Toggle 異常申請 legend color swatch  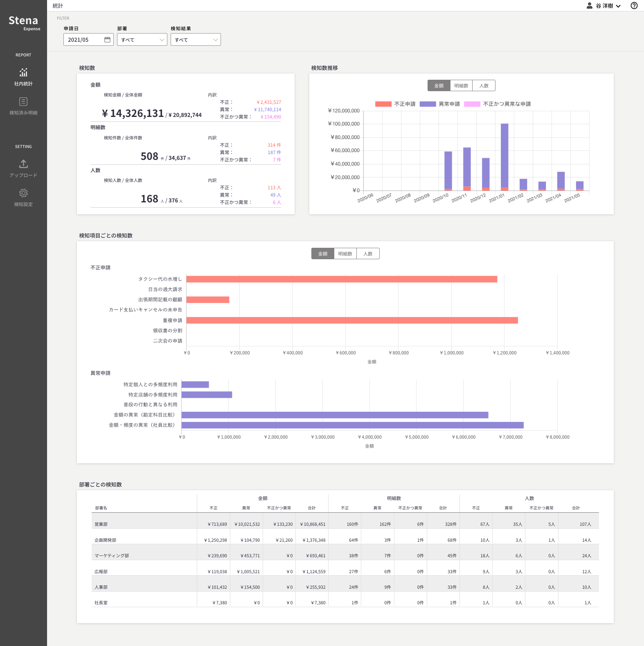point(428,104)
